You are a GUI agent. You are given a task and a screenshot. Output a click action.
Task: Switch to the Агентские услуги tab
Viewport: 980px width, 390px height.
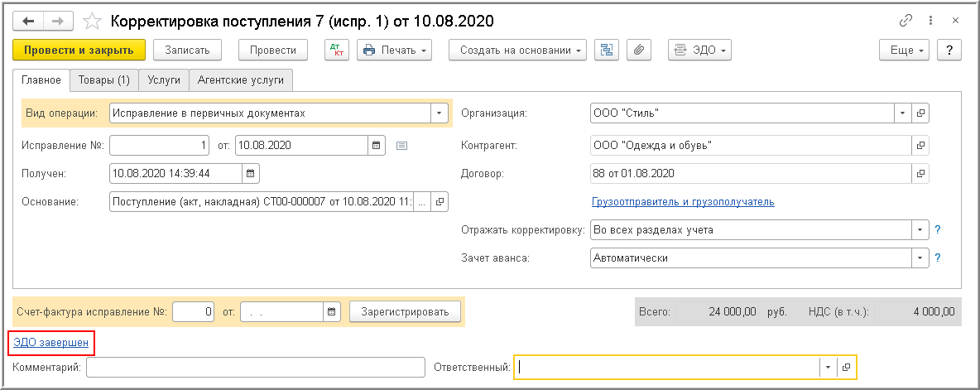[x=240, y=79]
